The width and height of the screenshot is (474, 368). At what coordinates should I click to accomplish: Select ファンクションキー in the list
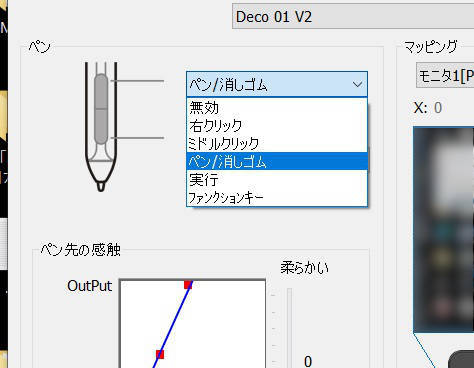[x=277, y=197]
